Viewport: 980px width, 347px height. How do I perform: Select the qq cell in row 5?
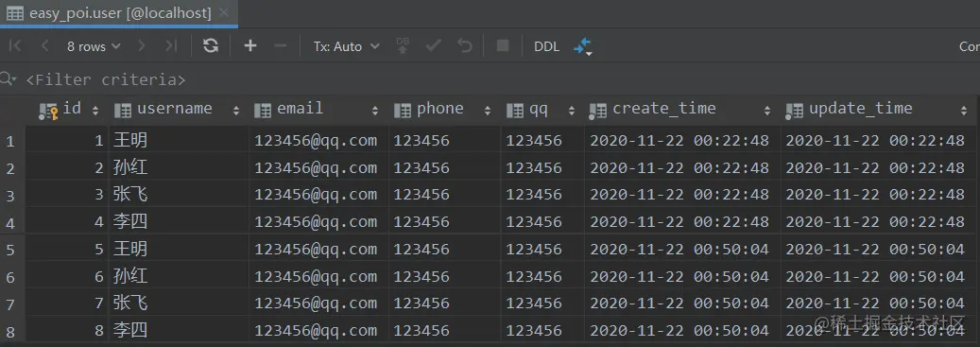click(x=542, y=250)
